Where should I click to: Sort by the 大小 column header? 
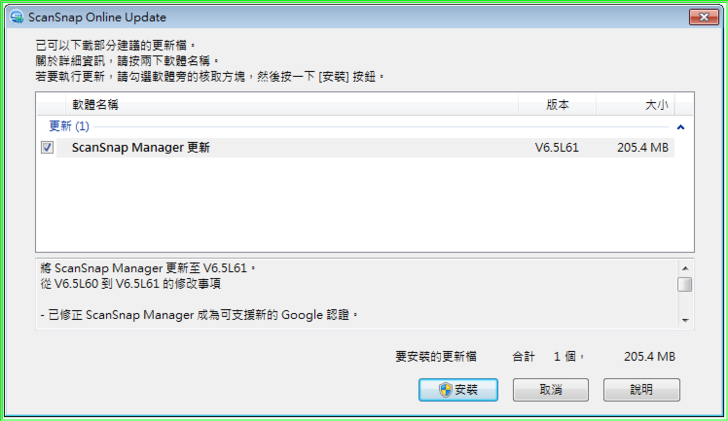point(635,105)
